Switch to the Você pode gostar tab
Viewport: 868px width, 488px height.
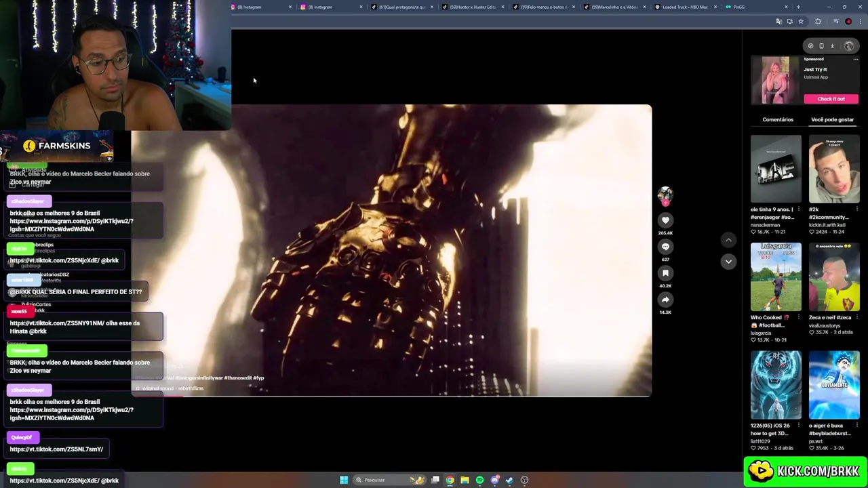pyautogui.click(x=832, y=119)
